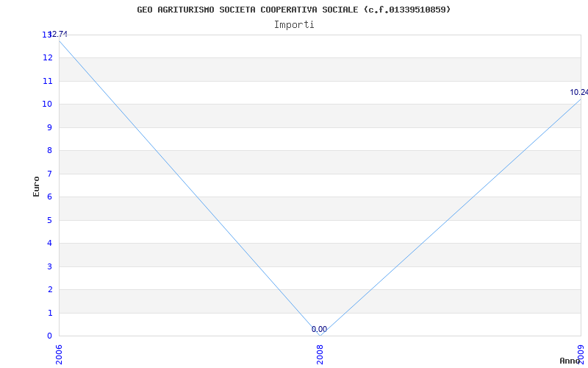Click the Anno x-axis title
Screen dimensions: 588x368
570,361
